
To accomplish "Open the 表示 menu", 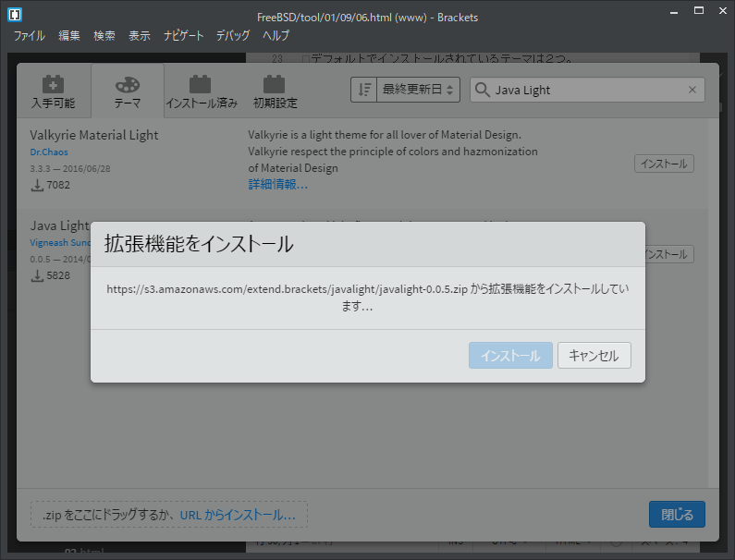I will (140, 36).
